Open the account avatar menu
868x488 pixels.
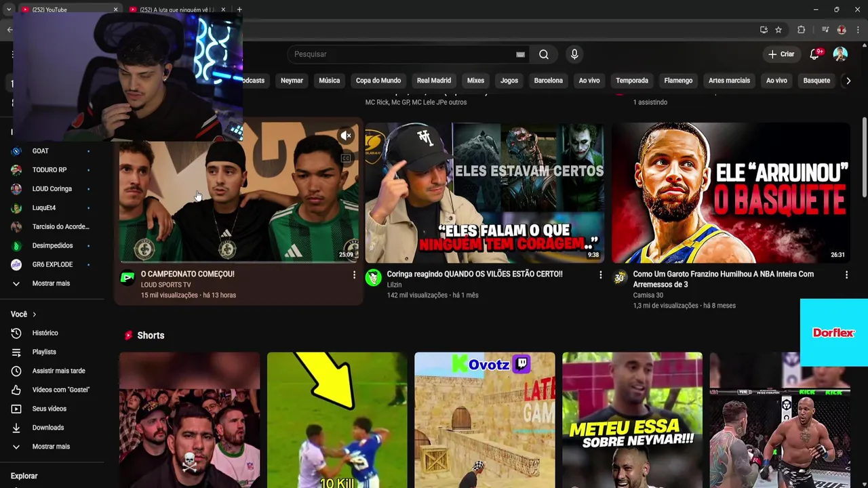840,54
